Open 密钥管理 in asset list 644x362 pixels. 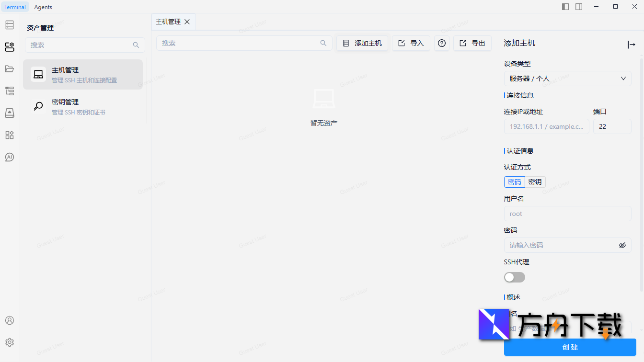click(83, 106)
